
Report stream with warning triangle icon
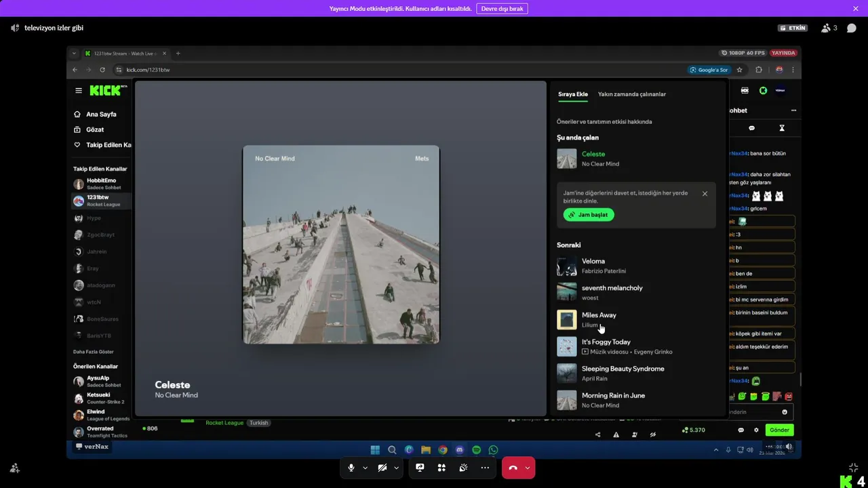coord(616,435)
